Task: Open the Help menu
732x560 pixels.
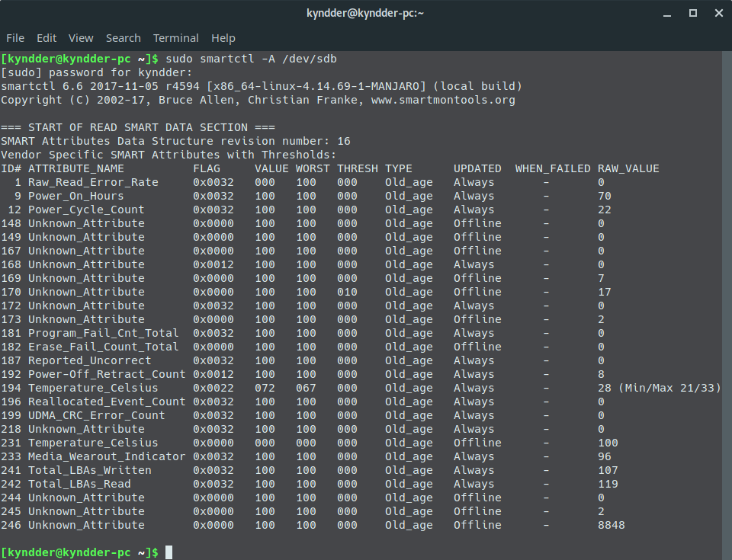Action: (223, 38)
